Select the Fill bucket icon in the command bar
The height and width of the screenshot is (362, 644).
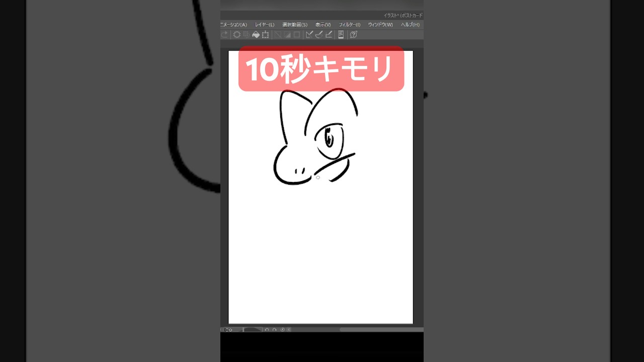256,35
